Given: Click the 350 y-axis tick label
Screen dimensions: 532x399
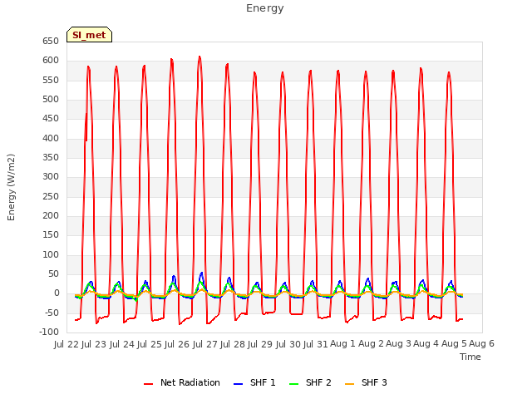Looking at the screenshot, I should pyautogui.click(x=51, y=158).
